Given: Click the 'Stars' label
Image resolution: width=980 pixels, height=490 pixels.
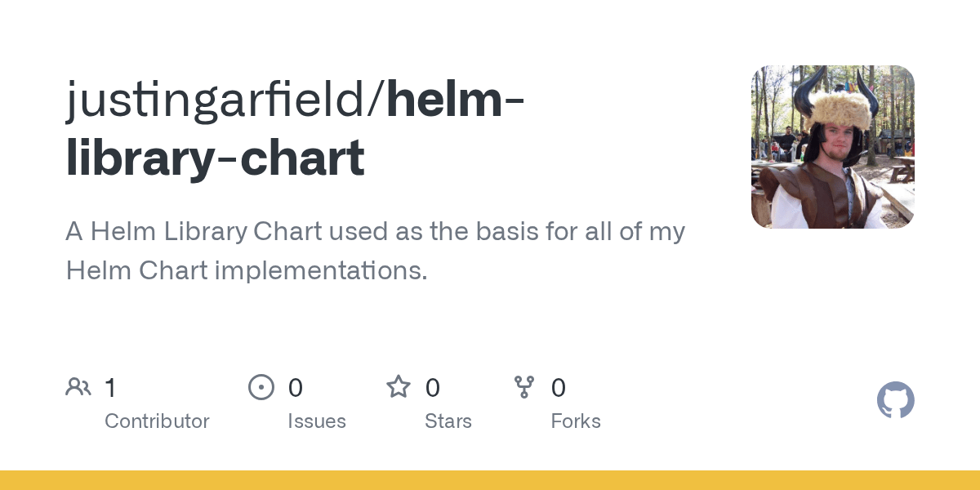Looking at the screenshot, I should coord(448,421).
